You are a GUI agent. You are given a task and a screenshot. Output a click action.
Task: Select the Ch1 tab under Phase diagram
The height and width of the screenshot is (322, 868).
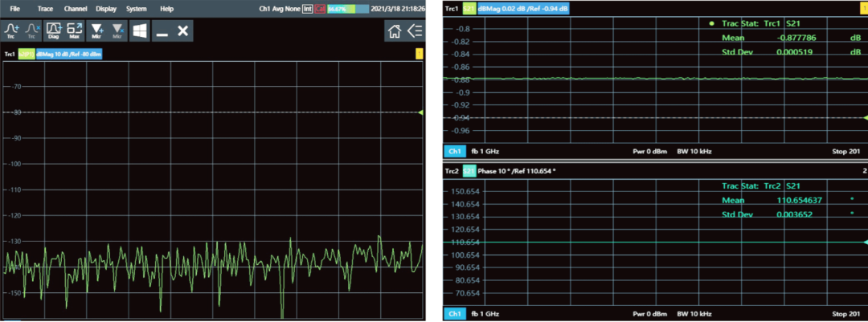point(454,313)
